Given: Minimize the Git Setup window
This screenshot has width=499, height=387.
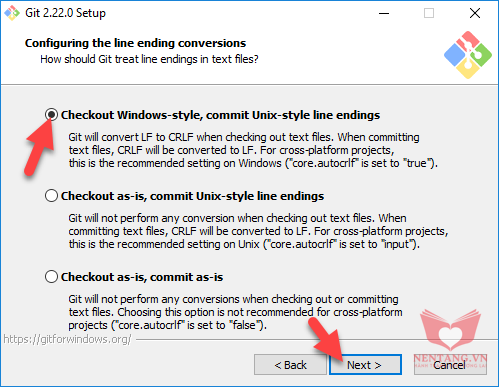Looking at the screenshot, I should coord(384,13).
